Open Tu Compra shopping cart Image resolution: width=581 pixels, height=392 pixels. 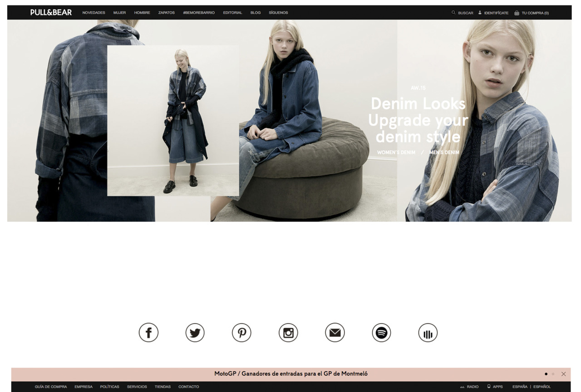[x=535, y=13]
